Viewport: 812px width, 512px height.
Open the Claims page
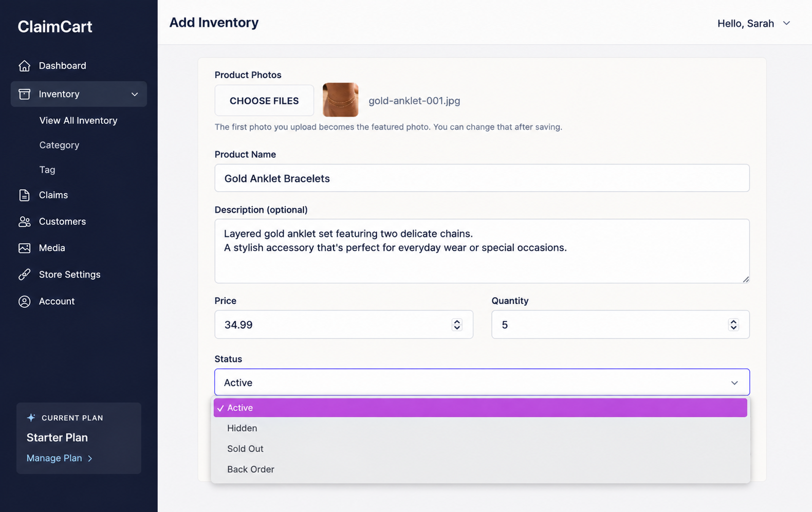(53, 195)
